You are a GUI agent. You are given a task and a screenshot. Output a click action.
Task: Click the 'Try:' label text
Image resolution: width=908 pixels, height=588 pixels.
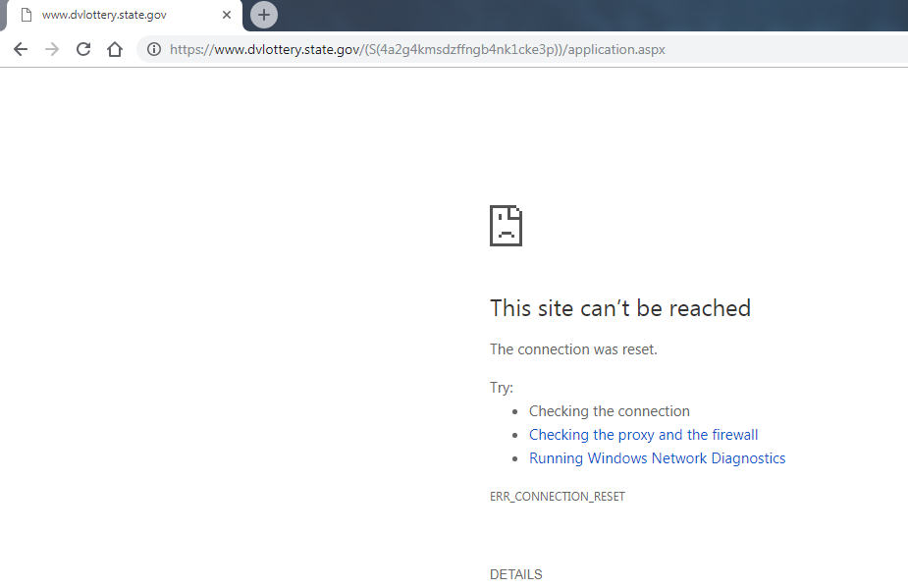502,388
